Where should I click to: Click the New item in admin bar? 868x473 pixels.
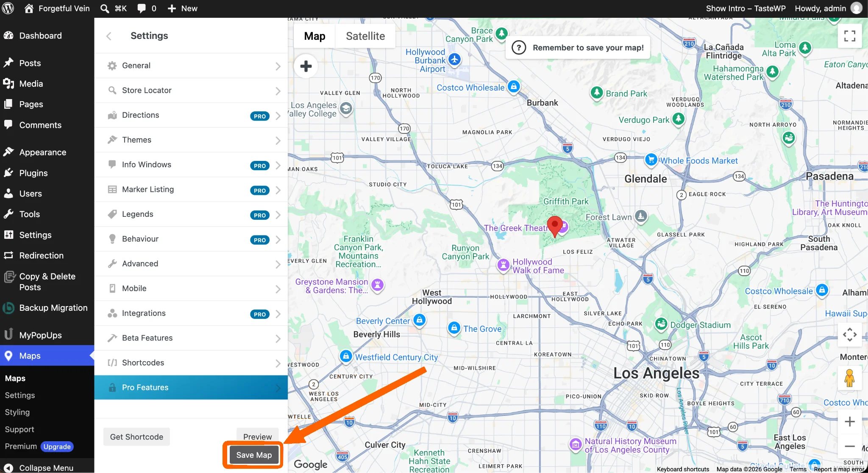pyautogui.click(x=183, y=8)
